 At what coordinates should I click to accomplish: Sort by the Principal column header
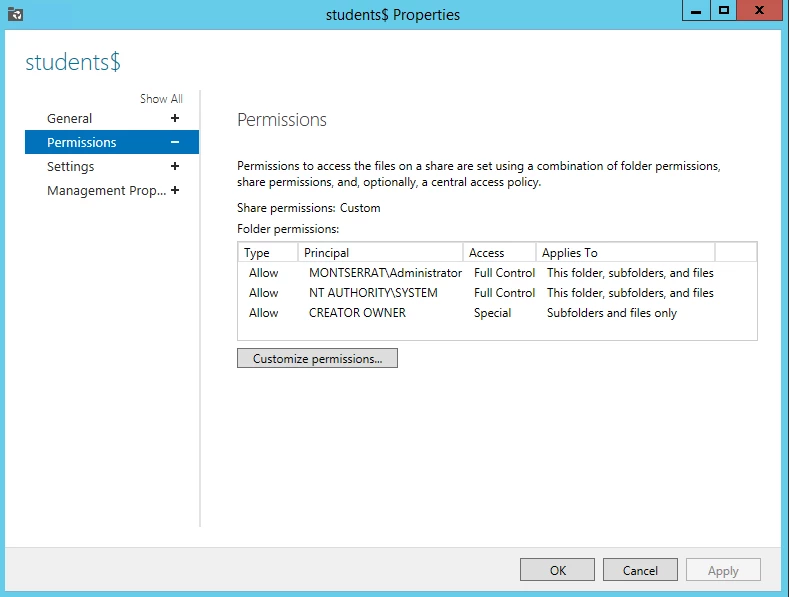pyautogui.click(x=380, y=253)
